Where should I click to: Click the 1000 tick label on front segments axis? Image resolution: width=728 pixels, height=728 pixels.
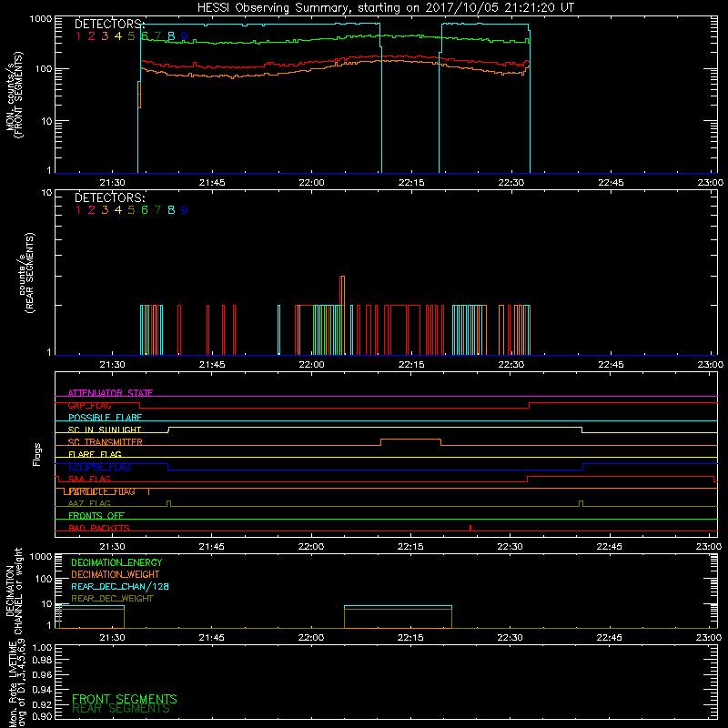(41, 19)
